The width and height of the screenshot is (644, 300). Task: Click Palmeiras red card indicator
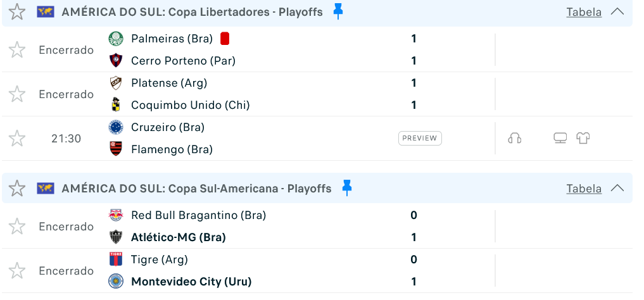pyautogui.click(x=224, y=39)
